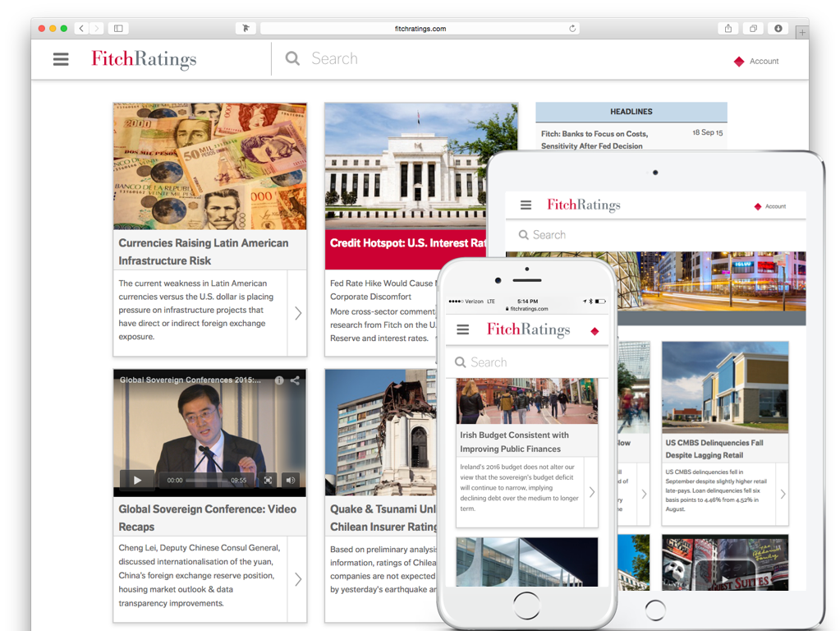The height and width of the screenshot is (631, 840).
Task: Reload the page with the refresh icon
Action: pos(572,29)
